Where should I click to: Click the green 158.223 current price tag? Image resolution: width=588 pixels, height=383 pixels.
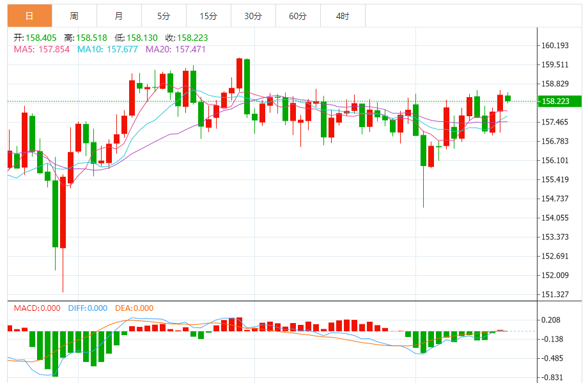pyautogui.click(x=559, y=101)
